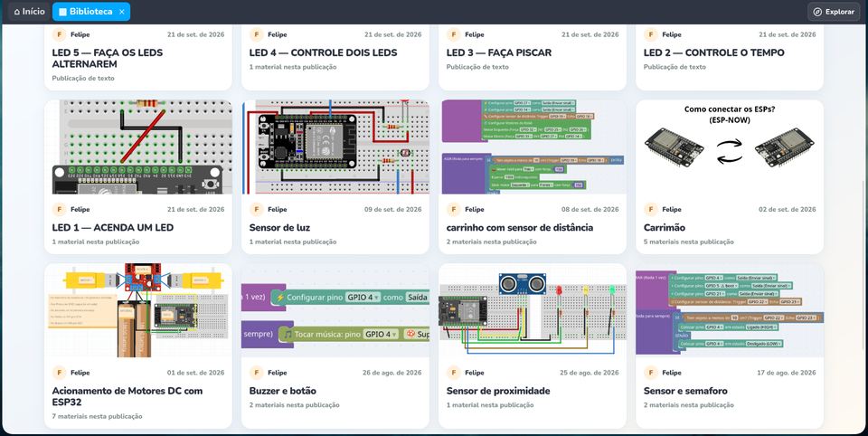Open the Sensor e semaforo title
This screenshot has width=868, height=436.
685,391
